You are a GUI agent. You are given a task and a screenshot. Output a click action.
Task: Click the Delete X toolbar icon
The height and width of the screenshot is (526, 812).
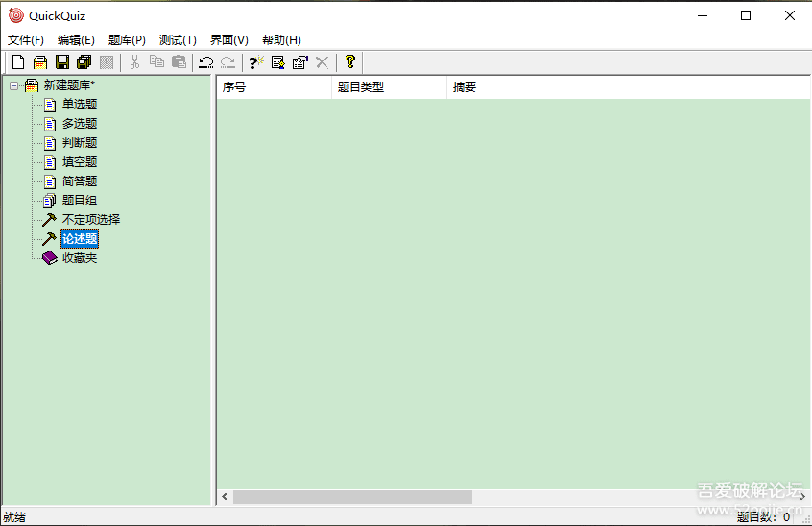click(x=322, y=62)
